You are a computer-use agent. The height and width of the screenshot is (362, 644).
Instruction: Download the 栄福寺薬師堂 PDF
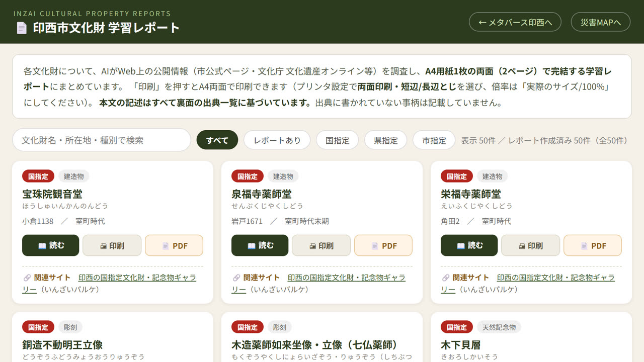coord(593,245)
